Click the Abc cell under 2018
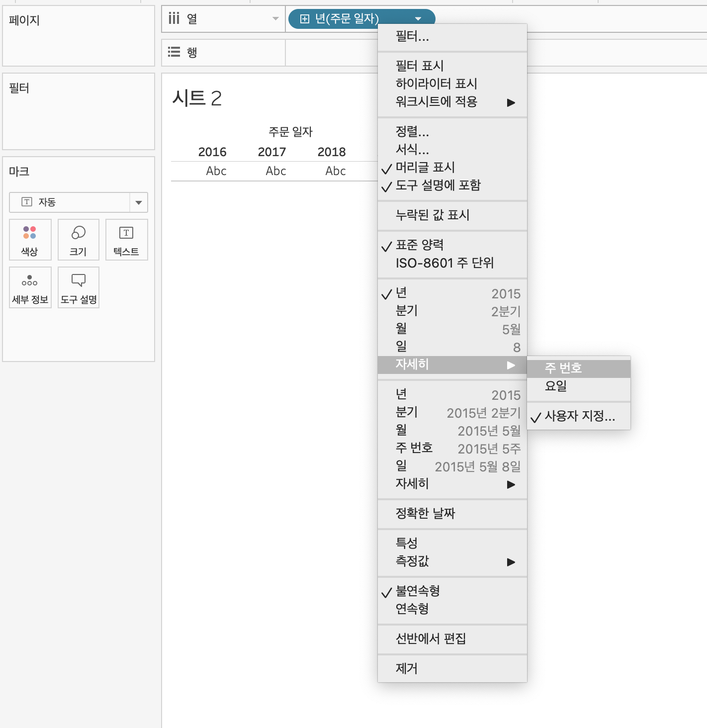 (x=336, y=171)
